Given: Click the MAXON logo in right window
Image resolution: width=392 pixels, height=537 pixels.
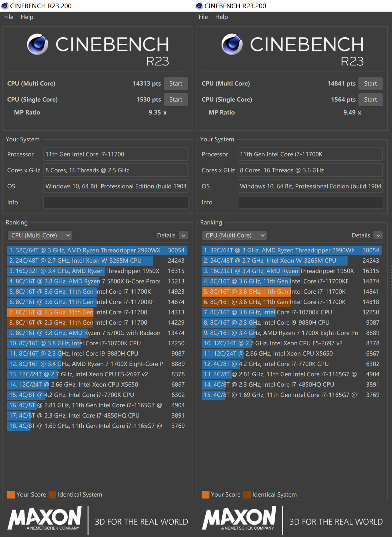Looking at the screenshot, I should pos(239,518).
